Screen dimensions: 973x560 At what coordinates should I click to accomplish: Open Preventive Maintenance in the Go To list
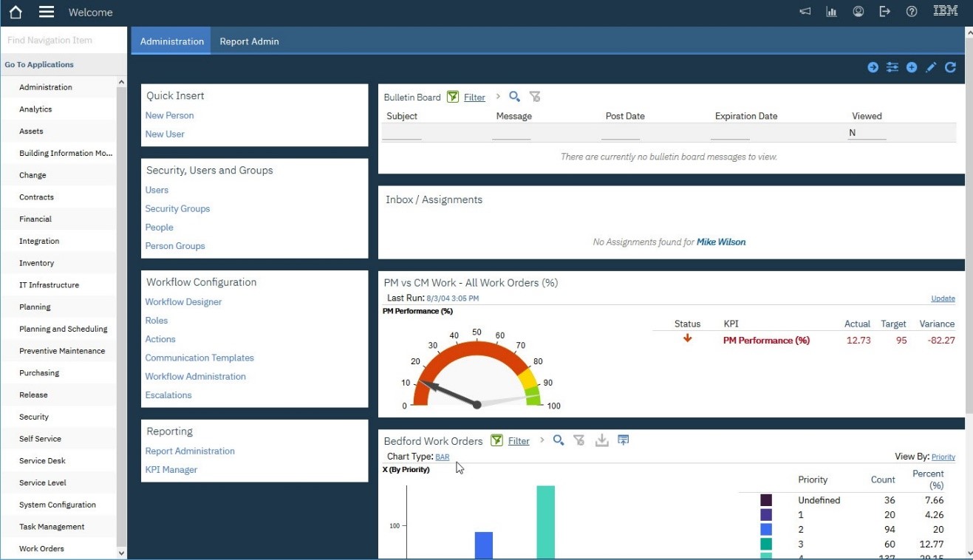[x=62, y=351]
